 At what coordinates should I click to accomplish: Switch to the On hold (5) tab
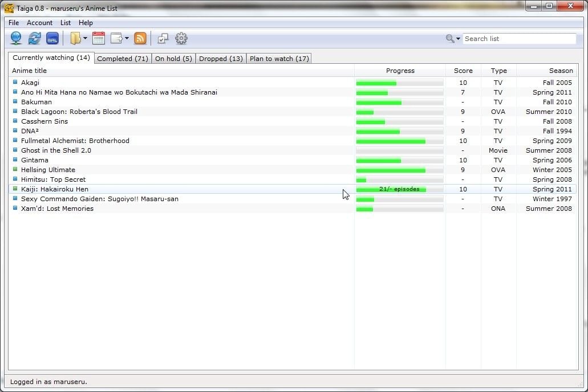[x=173, y=59]
